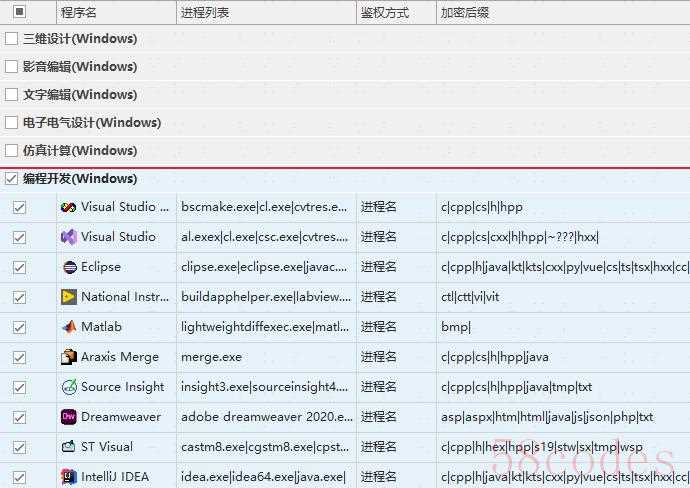Sort by the 进程列表 column header
The width and height of the screenshot is (690, 488).
point(267,12)
